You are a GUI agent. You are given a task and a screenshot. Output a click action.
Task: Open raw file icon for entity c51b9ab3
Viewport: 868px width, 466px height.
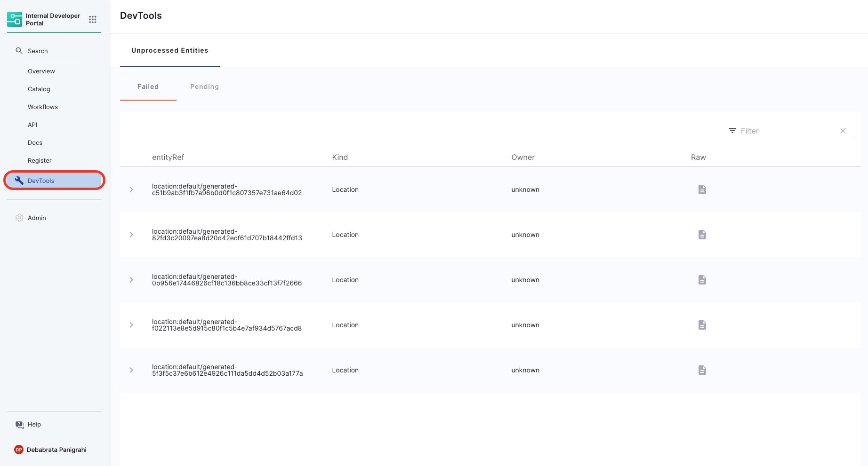[x=702, y=190]
